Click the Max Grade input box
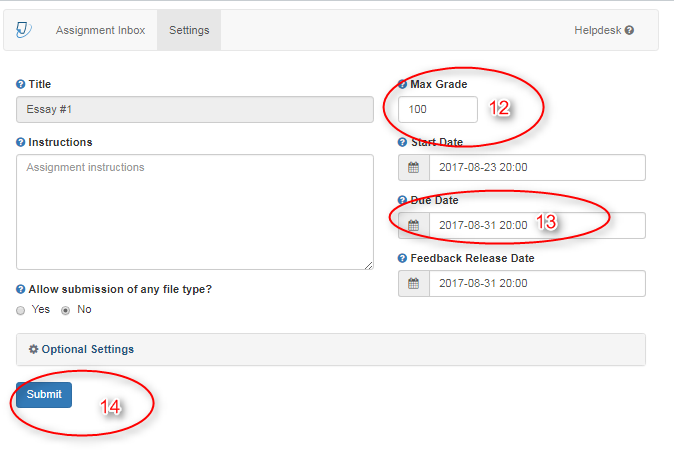The image size is (674, 452). point(437,110)
